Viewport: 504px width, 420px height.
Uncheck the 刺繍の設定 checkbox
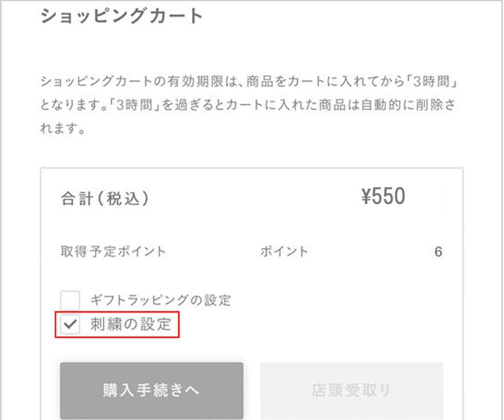70,324
